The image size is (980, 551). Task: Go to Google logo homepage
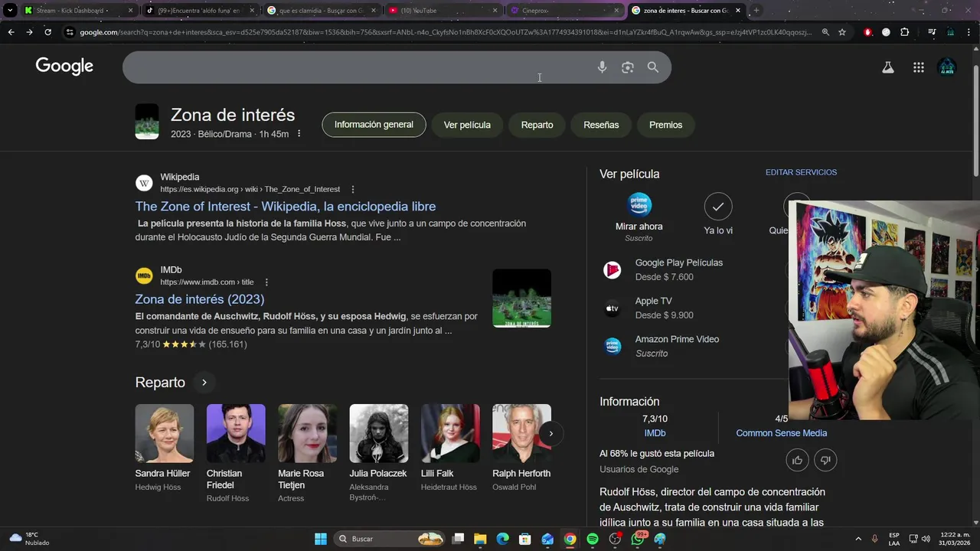coord(64,67)
